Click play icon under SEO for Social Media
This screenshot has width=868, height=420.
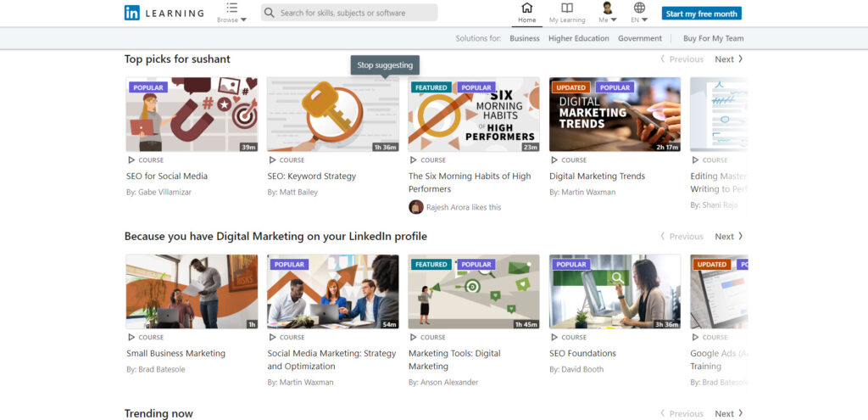pos(131,160)
